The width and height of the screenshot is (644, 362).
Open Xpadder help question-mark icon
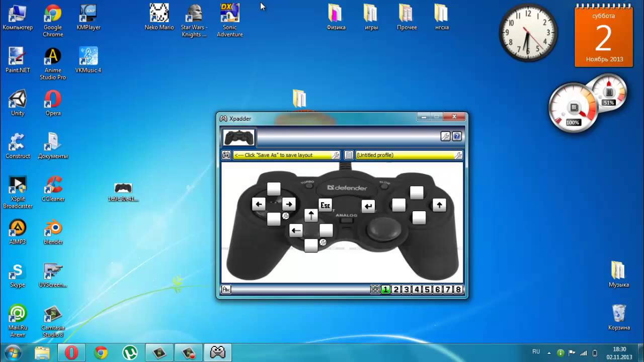point(457,136)
